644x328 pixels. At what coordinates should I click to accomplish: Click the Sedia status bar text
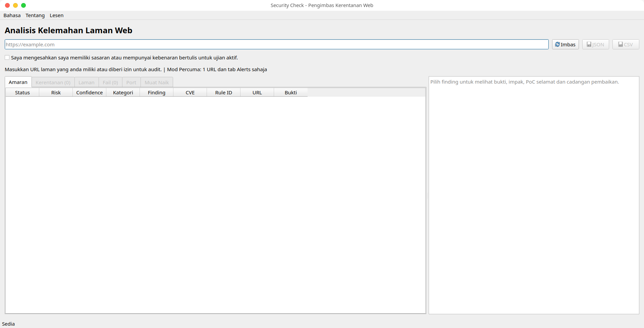coord(8,324)
